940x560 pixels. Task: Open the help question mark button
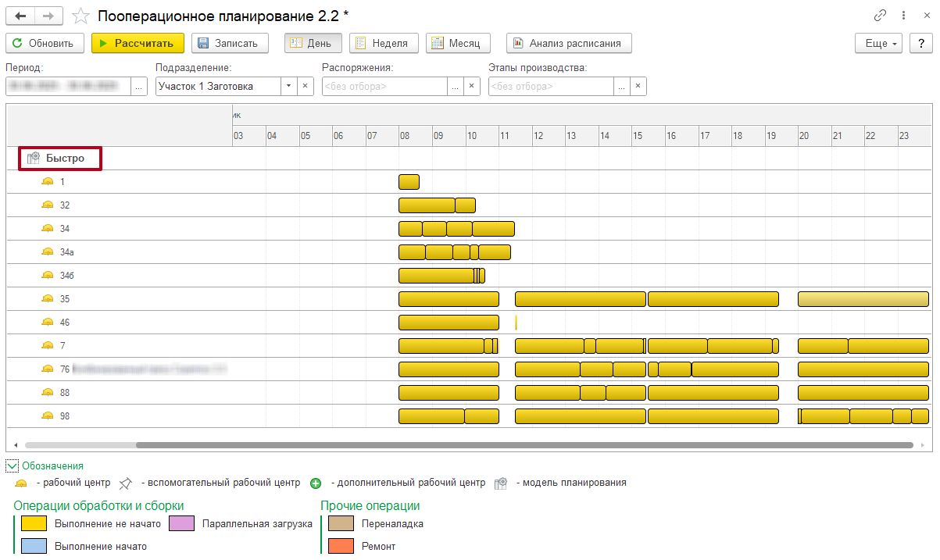pos(920,44)
